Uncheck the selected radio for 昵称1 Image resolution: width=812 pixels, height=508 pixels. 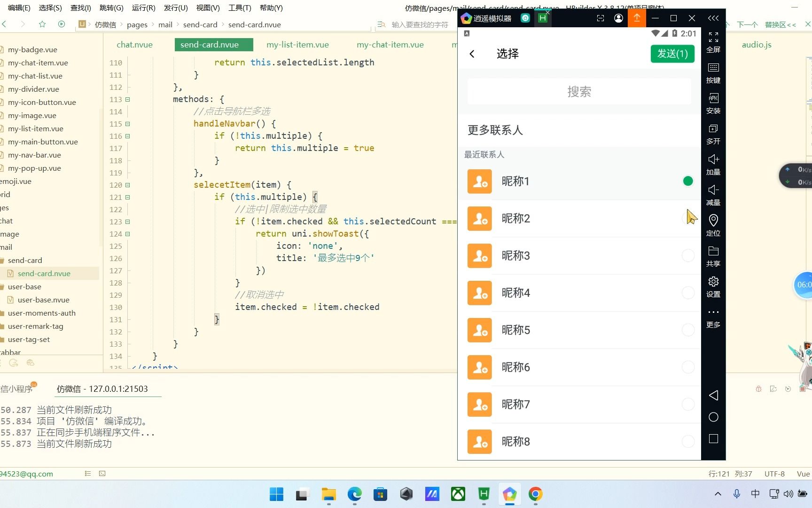(x=688, y=181)
